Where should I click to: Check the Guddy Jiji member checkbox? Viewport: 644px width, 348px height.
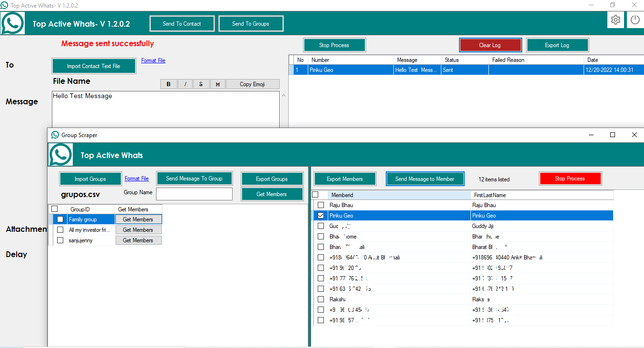tap(321, 226)
